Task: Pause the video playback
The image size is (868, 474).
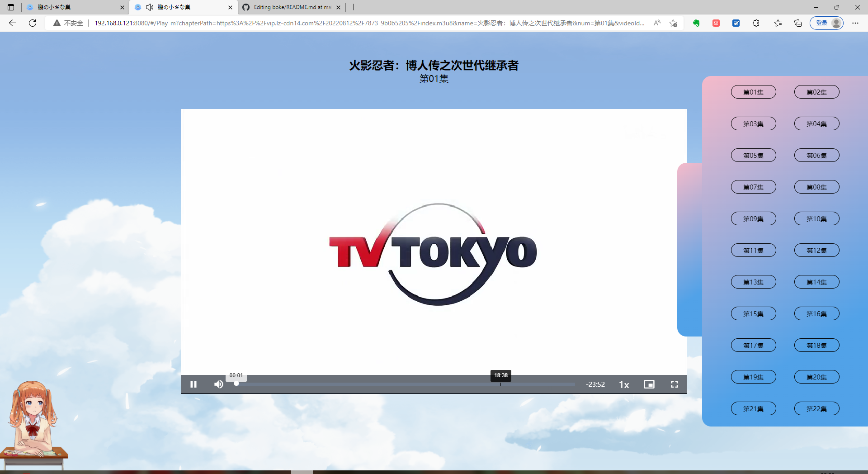Action: coord(193,384)
